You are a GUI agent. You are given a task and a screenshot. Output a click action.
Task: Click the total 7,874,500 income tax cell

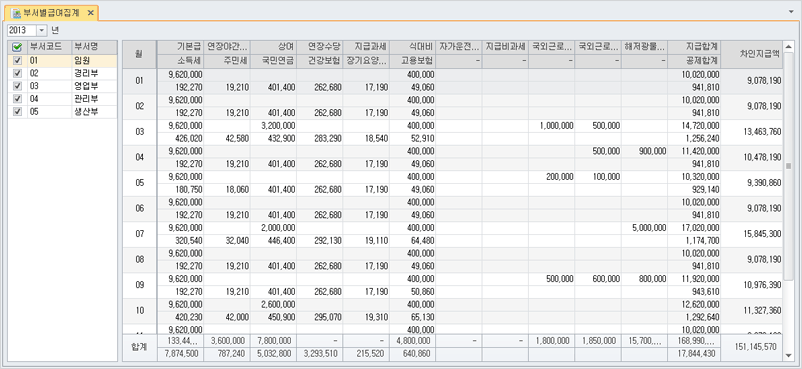(180, 354)
